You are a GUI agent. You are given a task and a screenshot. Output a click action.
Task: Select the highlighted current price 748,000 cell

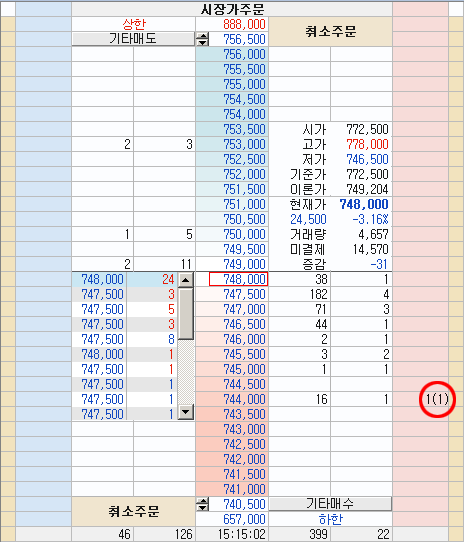(238, 279)
